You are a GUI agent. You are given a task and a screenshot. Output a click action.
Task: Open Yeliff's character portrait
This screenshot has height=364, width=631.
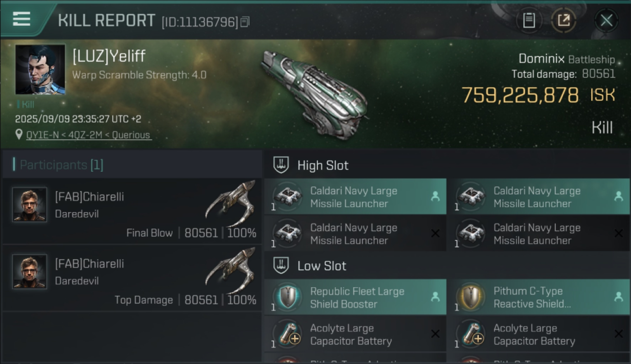click(x=40, y=69)
